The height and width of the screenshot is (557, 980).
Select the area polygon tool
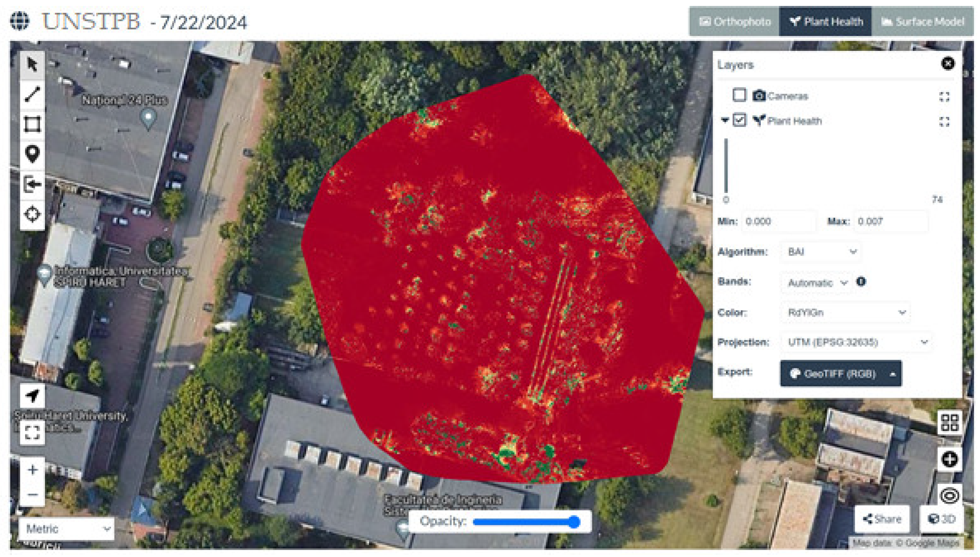[x=32, y=124]
